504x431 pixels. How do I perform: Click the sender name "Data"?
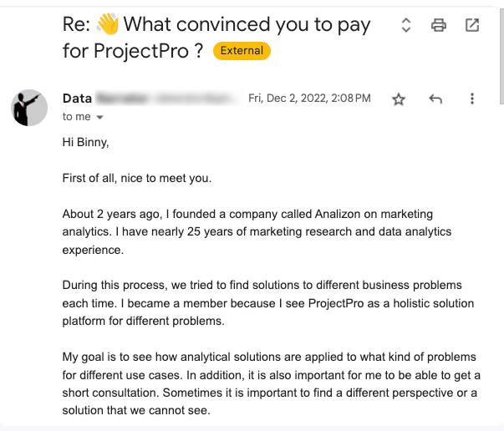(x=78, y=99)
